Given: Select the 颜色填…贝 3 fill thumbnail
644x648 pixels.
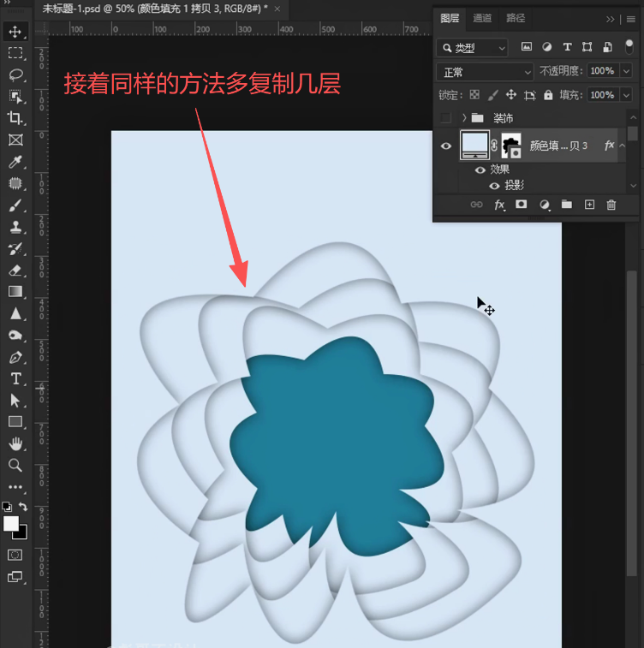Looking at the screenshot, I should (x=474, y=145).
